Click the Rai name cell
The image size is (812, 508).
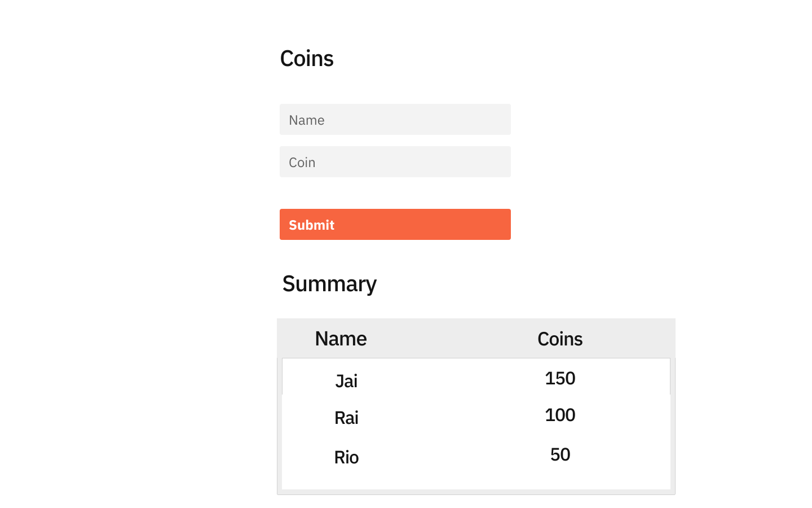pos(346,418)
